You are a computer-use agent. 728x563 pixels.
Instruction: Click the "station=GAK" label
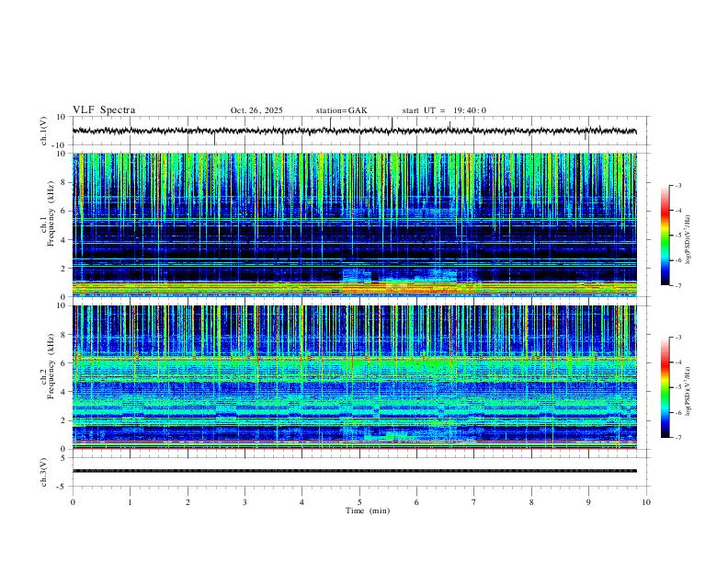pos(341,110)
